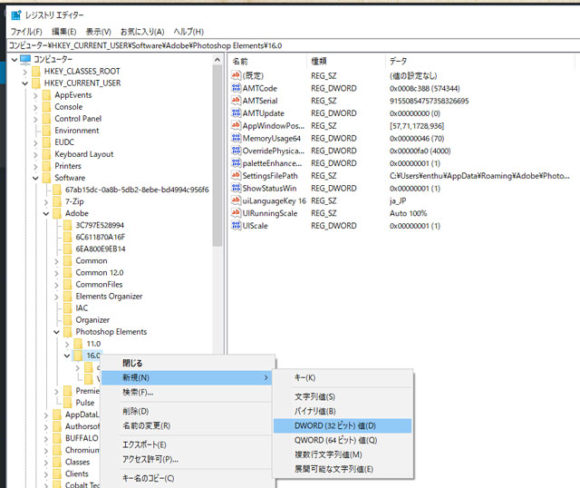This screenshot has height=488, width=580.
Task: Select エクスポート(E) in context menu
Action: (187, 445)
